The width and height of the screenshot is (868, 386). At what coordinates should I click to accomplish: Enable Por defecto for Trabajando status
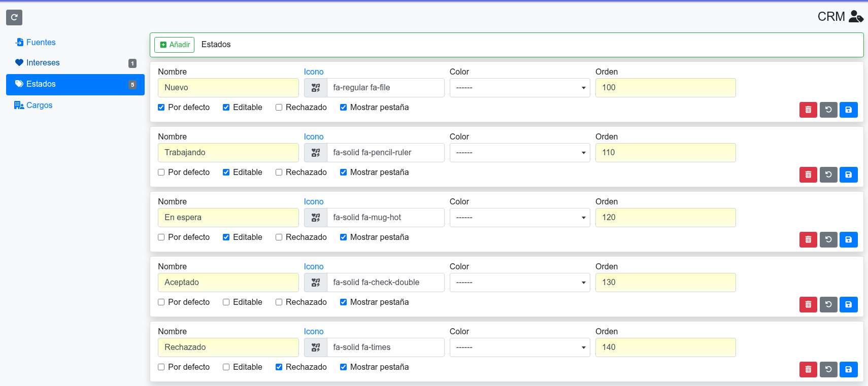click(x=161, y=172)
